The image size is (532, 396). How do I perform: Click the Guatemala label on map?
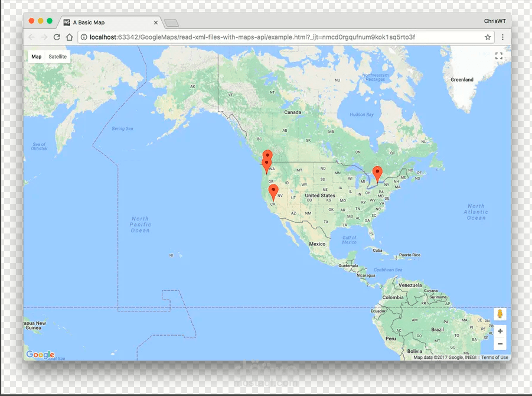(x=348, y=265)
